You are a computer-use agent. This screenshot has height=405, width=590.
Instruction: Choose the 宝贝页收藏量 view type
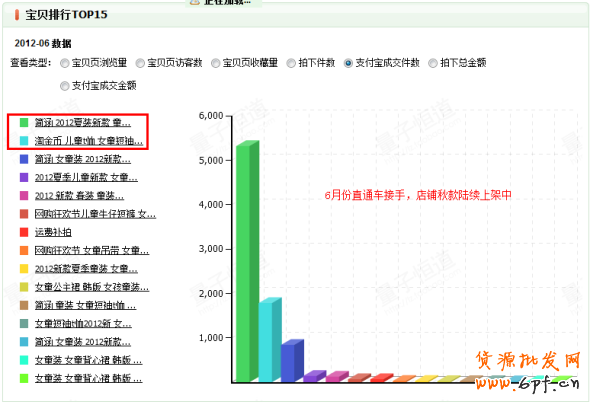(x=215, y=63)
